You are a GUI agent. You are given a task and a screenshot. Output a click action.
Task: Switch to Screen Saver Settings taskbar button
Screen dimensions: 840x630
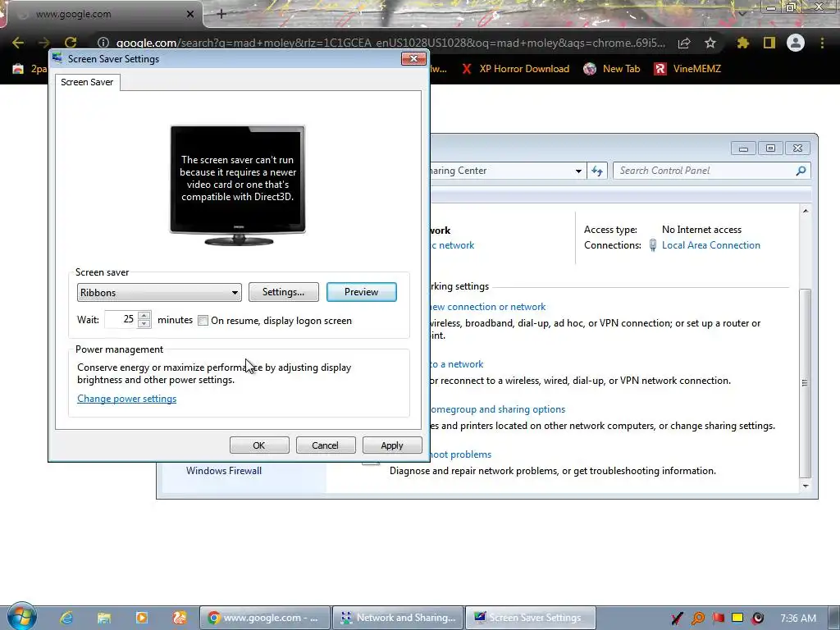[x=531, y=618]
